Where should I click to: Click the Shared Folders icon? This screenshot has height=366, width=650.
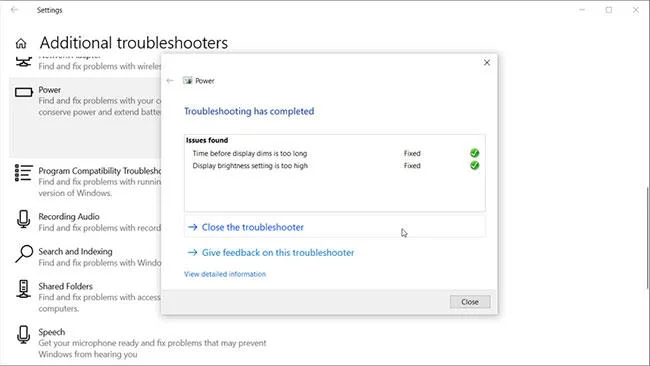click(24, 289)
